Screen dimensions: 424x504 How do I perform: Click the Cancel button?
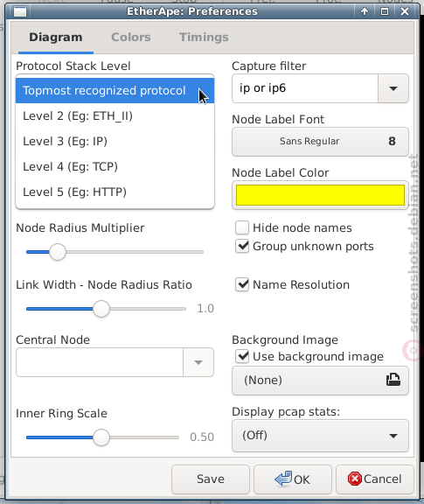pyautogui.click(x=374, y=479)
